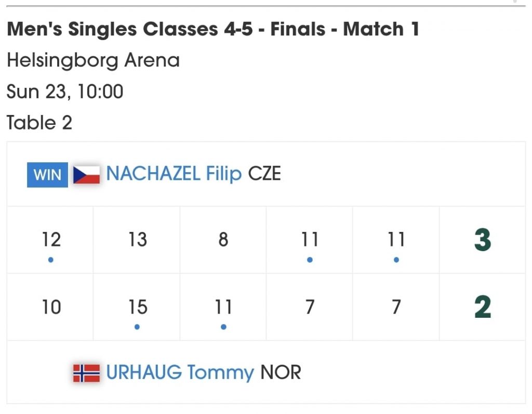532x414 pixels.
Task: Select Nachazel's third game score 8
Action: pos(223,240)
